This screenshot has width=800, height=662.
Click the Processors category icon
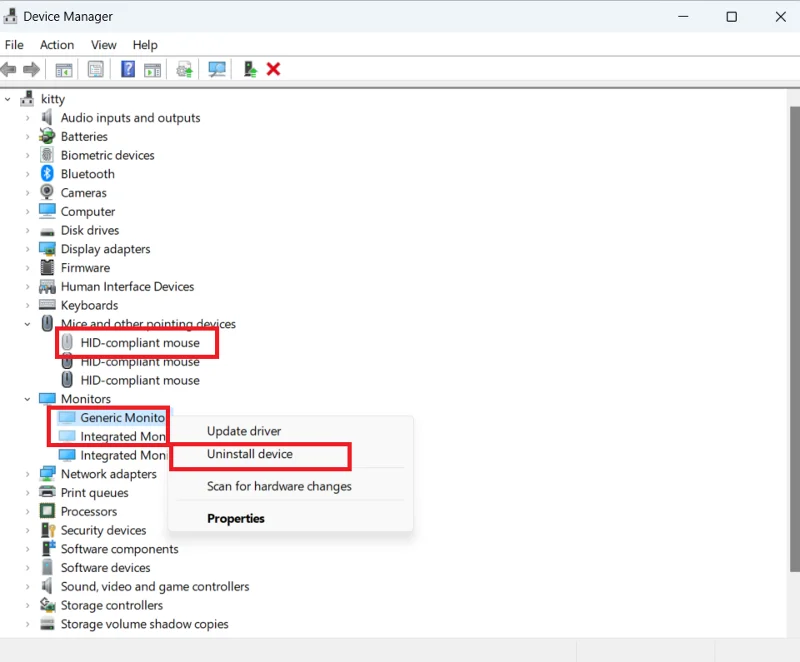(47, 511)
